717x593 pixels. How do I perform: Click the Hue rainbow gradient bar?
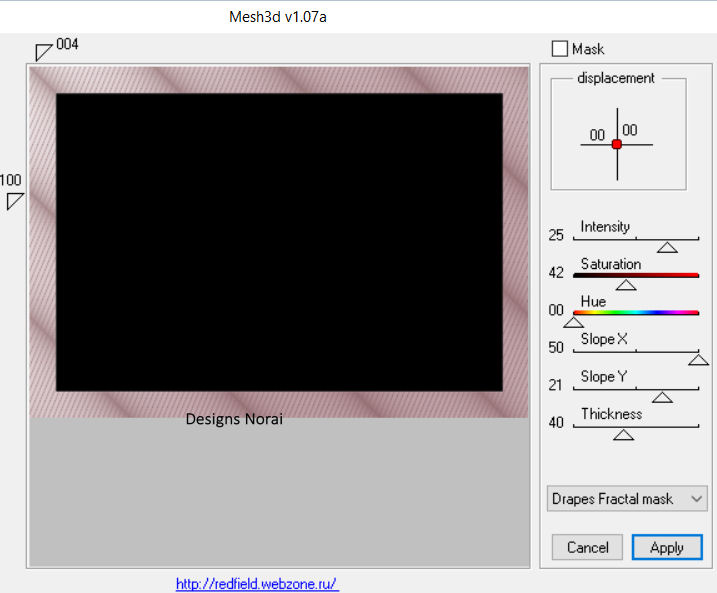click(x=636, y=313)
